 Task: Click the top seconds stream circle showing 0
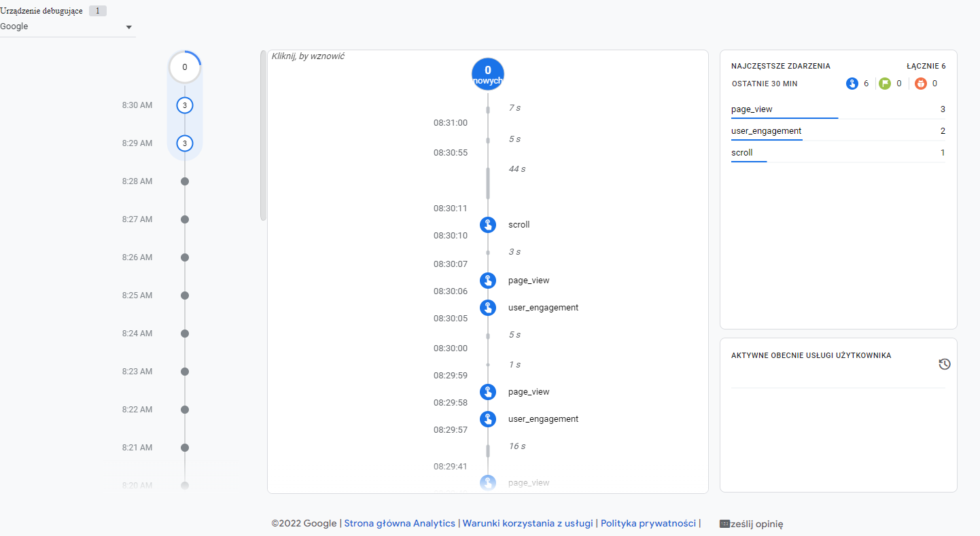185,67
